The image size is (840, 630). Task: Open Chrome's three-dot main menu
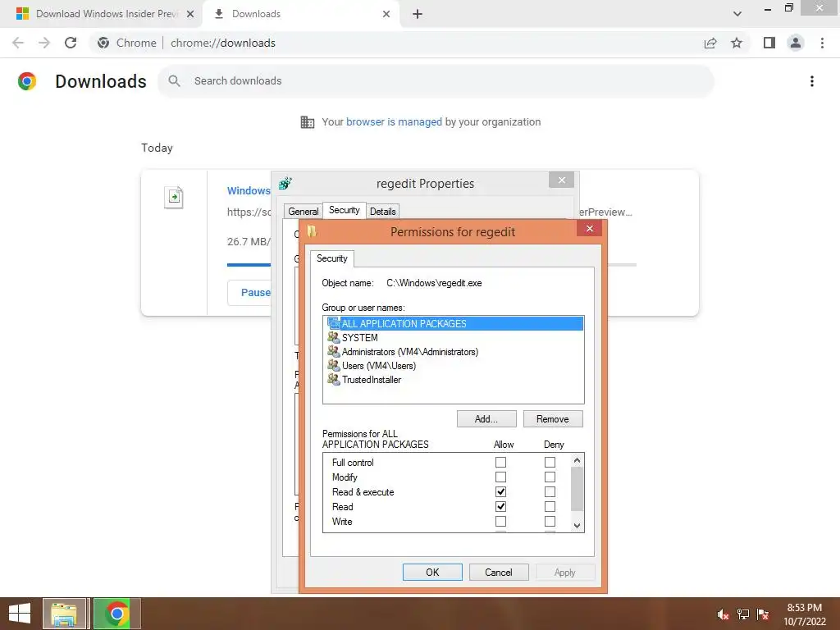[822, 43]
